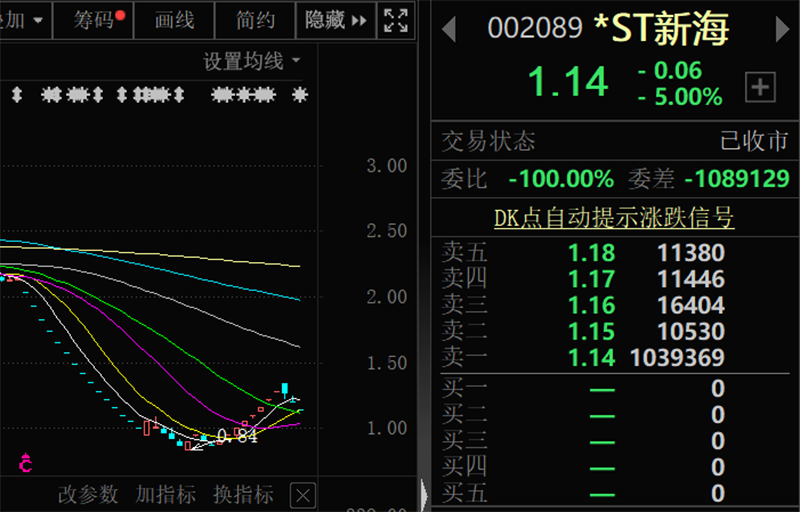Expand the 叠加 overlay dropdown arrow
Screen dimensions: 800x512
(38, 20)
